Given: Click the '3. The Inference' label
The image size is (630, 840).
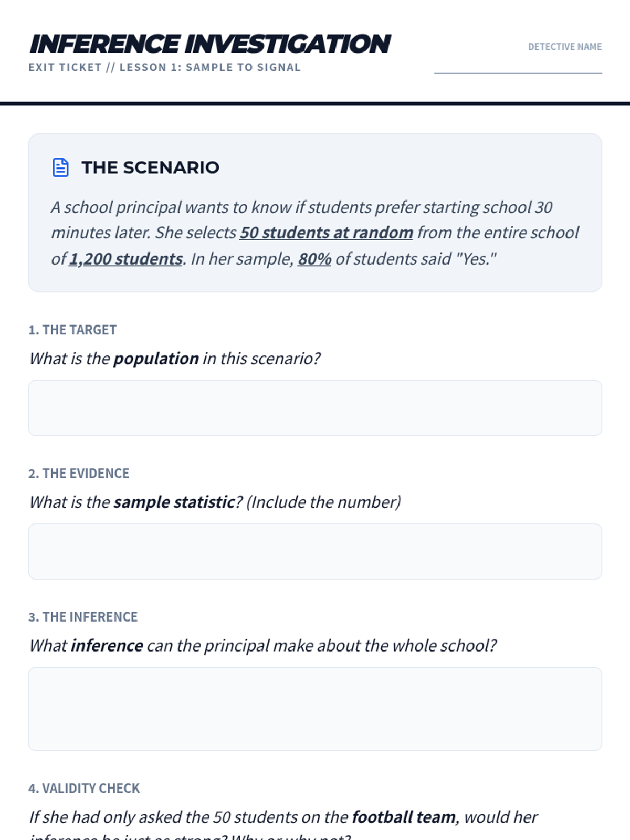Looking at the screenshot, I should point(83,616).
